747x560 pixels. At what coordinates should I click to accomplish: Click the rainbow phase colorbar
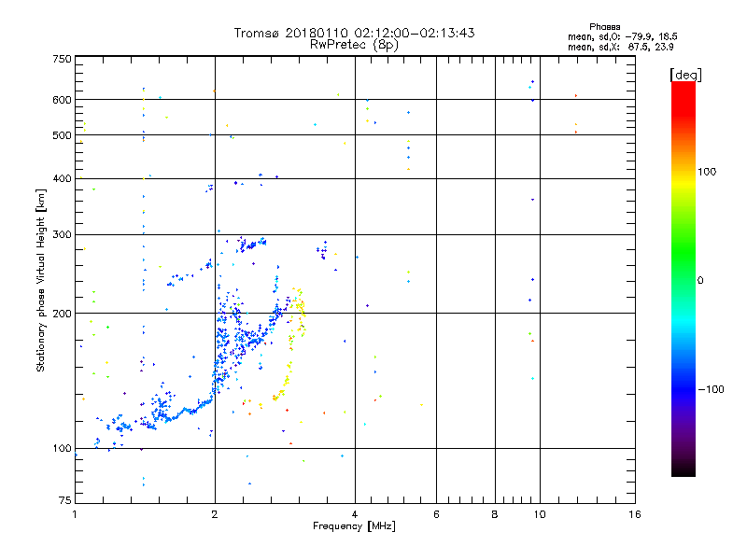click(684, 278)
